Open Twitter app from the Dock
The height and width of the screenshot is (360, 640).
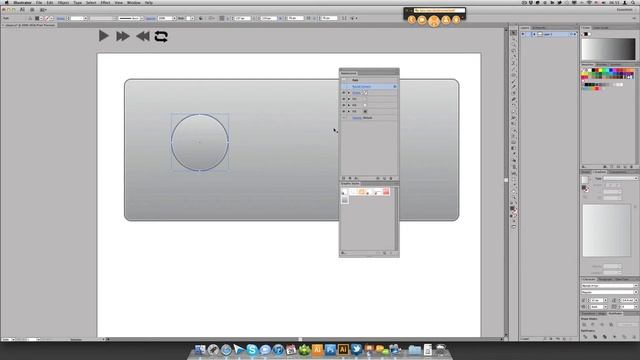coord(356,350)
